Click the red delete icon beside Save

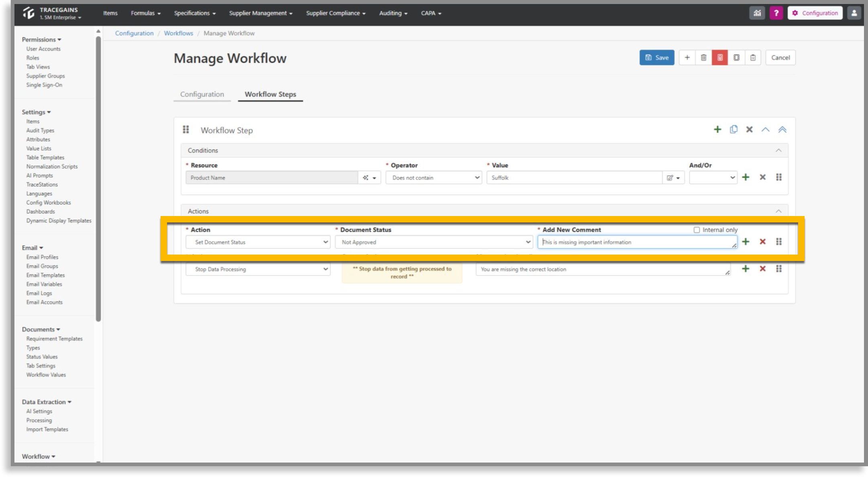(720, 57)
